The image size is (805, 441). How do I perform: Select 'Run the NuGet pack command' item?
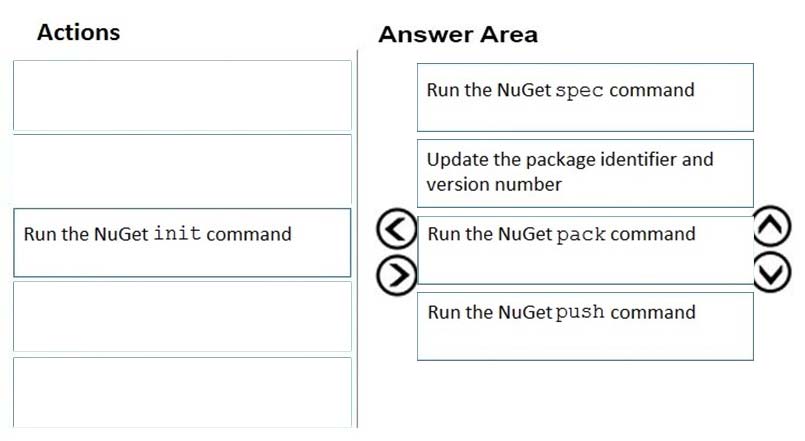pyautogui.click(x=585, y=250)
